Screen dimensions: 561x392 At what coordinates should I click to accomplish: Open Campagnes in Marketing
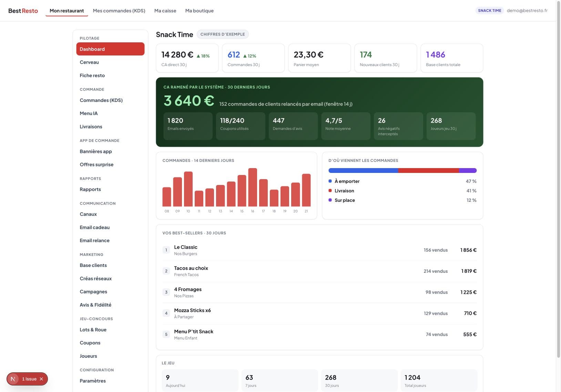tap(110, 292)
